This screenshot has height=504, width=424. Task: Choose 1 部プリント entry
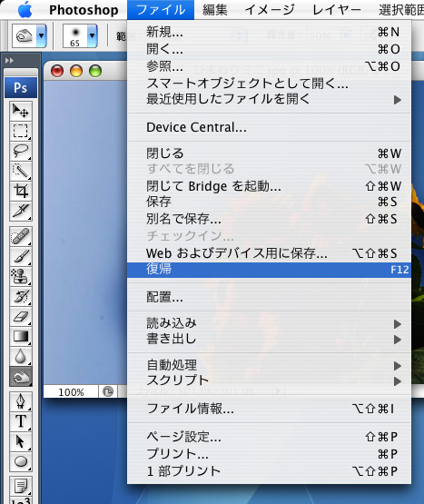pyautogui.click(x=269, y=471)
